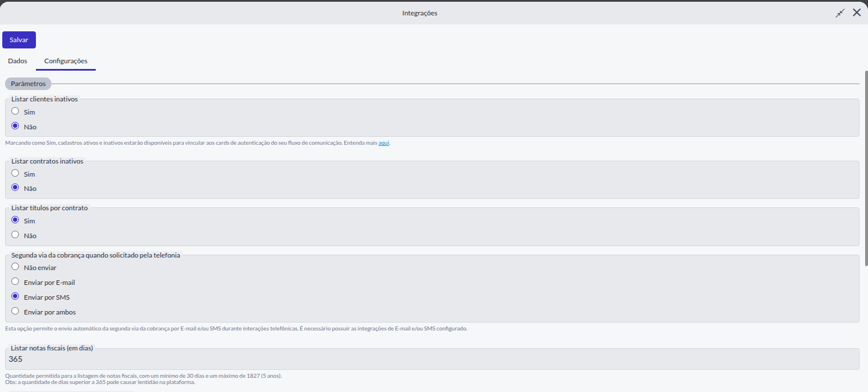Select the Não enviar option
Viewport: 868px width, 392px height.
(15, 267)
